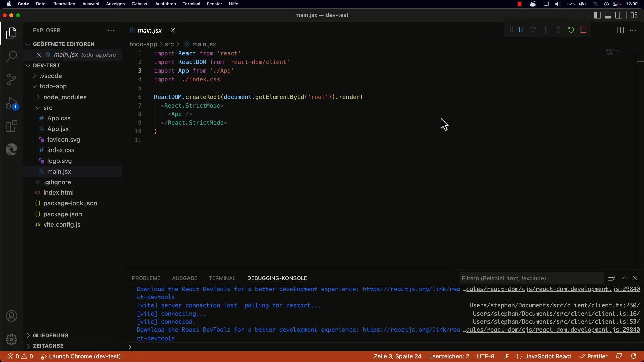
Task: Customize editor layout
Action: coord(634,15)
